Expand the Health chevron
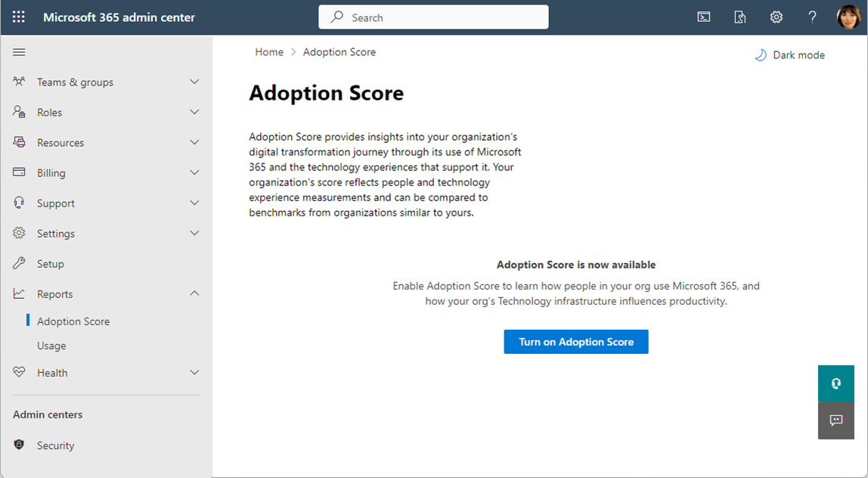The image size is (868, 478). pyautogui.click(x=194, y=372)
